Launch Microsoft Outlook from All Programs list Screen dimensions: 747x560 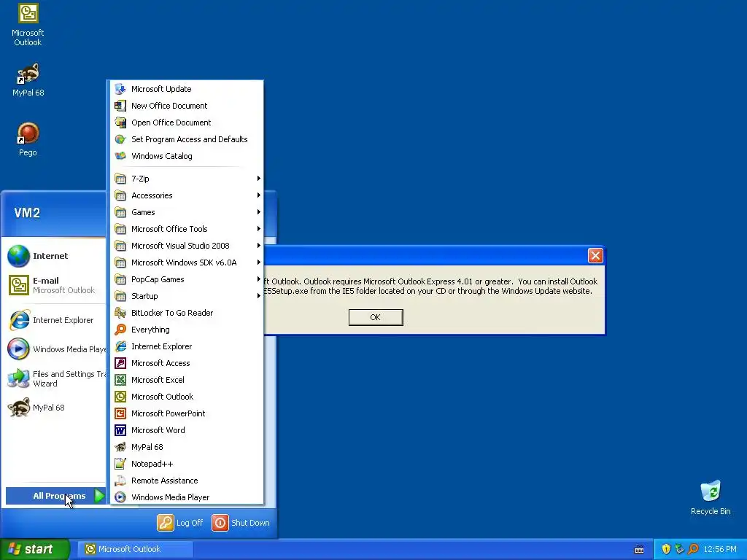tap(186, 397)
